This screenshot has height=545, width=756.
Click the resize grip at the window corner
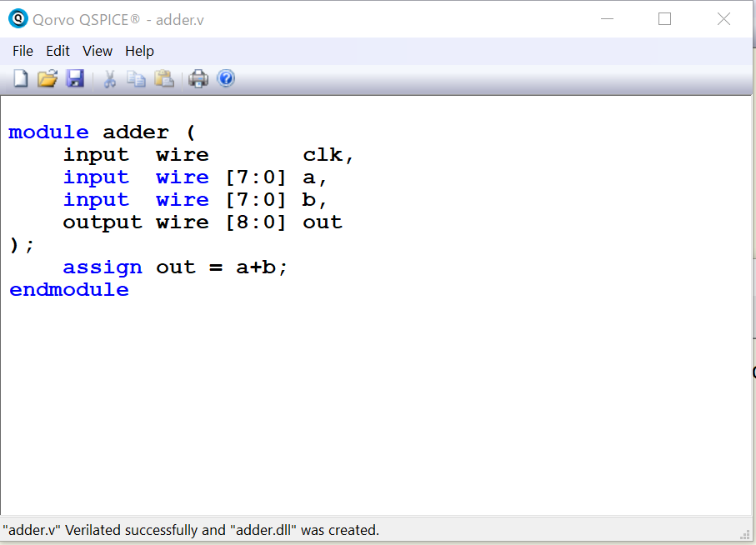tap(746, 534)
